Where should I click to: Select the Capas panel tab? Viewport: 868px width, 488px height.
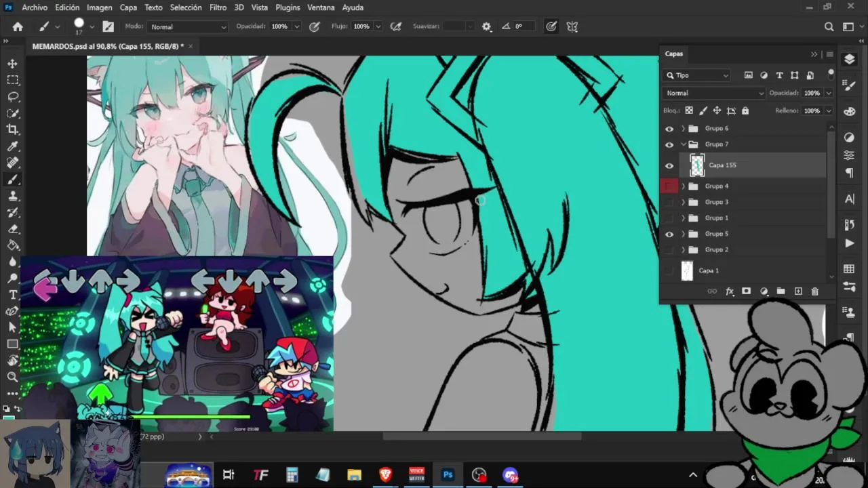click(x=674, y=54)
